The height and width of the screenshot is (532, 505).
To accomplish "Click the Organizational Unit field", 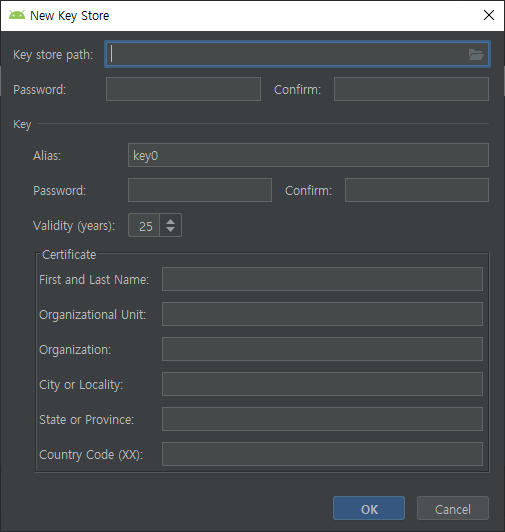I will click(x=322, y=314).
